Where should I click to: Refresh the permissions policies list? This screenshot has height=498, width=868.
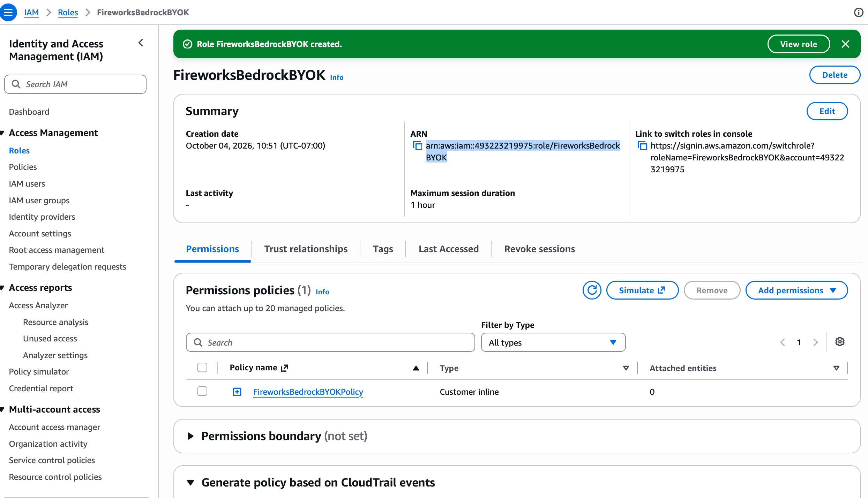(592, 290)
